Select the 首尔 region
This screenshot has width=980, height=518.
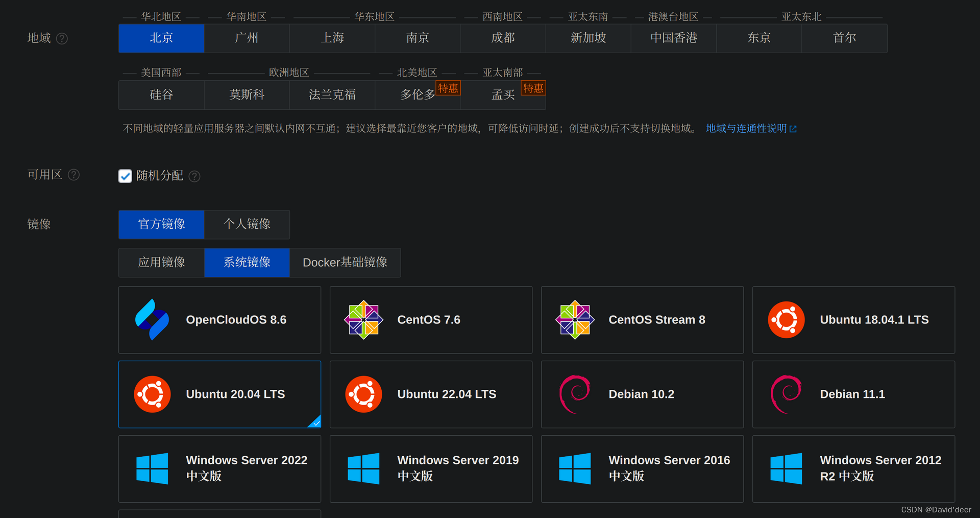[845, 38]
